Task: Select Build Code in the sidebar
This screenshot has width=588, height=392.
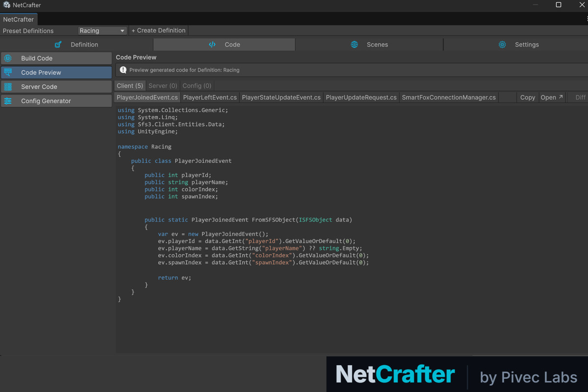Action: (56, 58)
